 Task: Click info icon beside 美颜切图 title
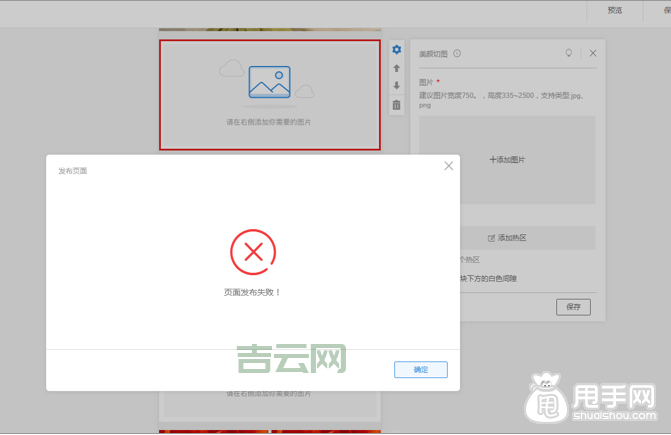click(x=457, y=53)
